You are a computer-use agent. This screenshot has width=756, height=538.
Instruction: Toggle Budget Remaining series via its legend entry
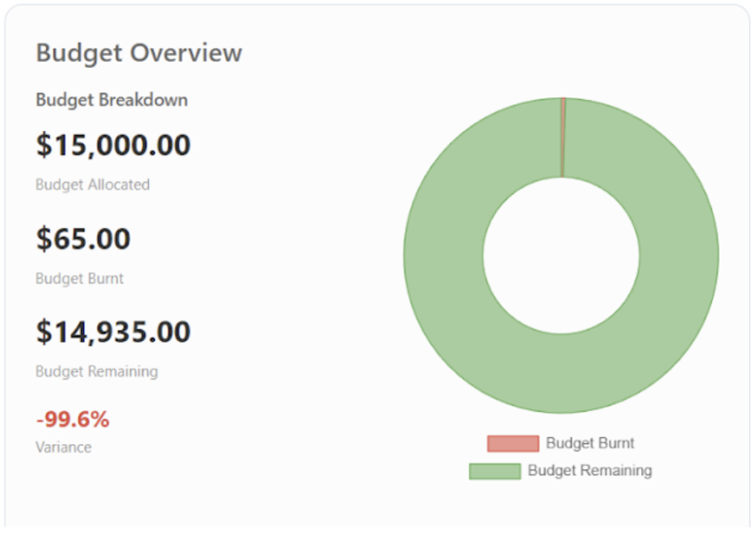(557, 471)
